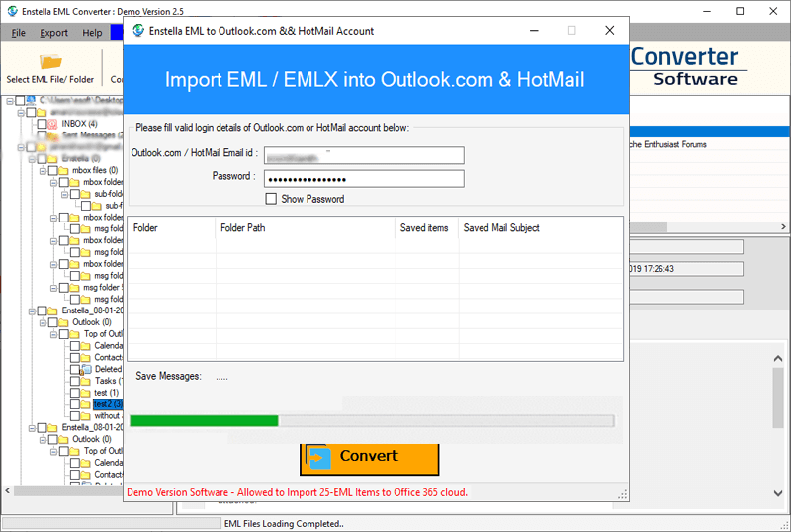Click the Sent Messages folder icon

click(x=53, y=135)
